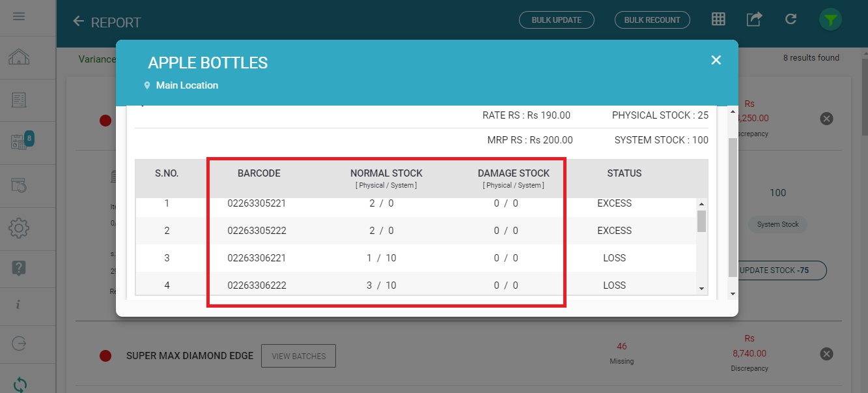Screen dimensions: 868x393
Task: Click the refresh icon in header
Action: tap(791, 19)
